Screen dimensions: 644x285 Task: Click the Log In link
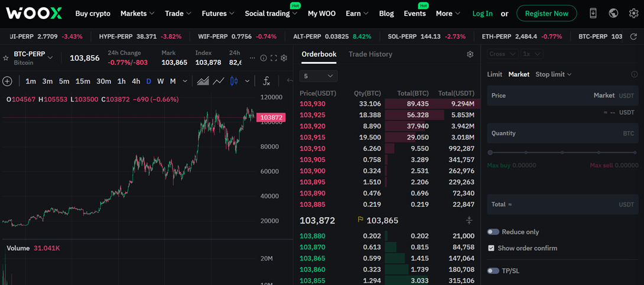pos(483,13)
